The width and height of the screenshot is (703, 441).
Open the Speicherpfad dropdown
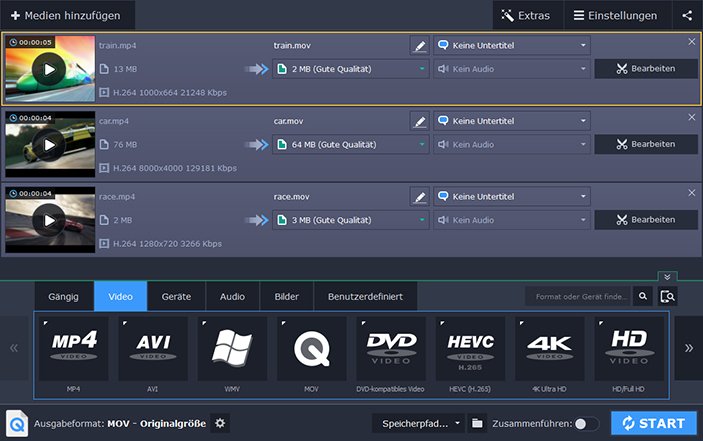418,423
